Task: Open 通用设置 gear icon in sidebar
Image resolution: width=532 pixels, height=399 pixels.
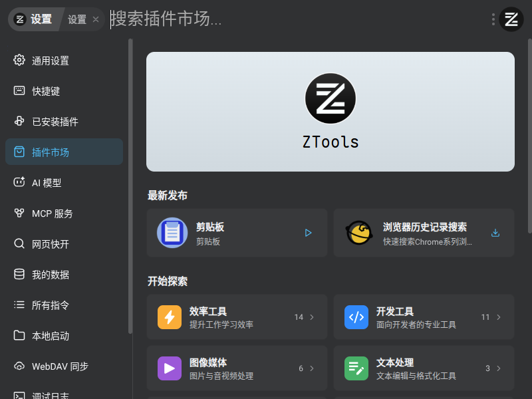Action: 19,60
